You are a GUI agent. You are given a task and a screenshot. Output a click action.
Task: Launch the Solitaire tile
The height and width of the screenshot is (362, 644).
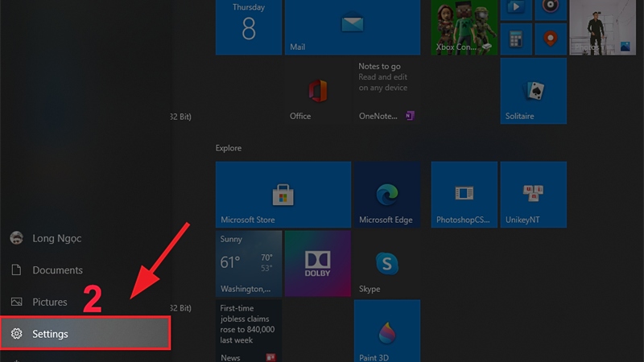[x=534, y=91]
